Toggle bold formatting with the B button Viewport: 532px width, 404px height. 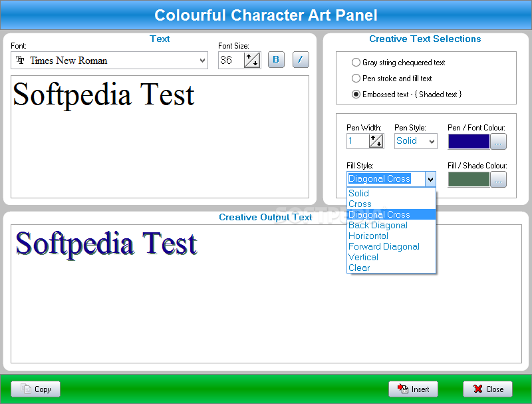coord(276,60)
